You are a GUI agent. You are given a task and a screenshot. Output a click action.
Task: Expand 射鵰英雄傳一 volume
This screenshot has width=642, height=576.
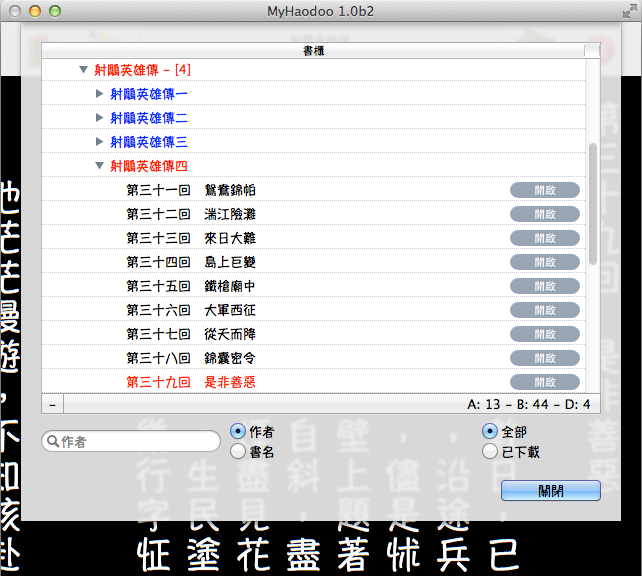tap(99, 94)
